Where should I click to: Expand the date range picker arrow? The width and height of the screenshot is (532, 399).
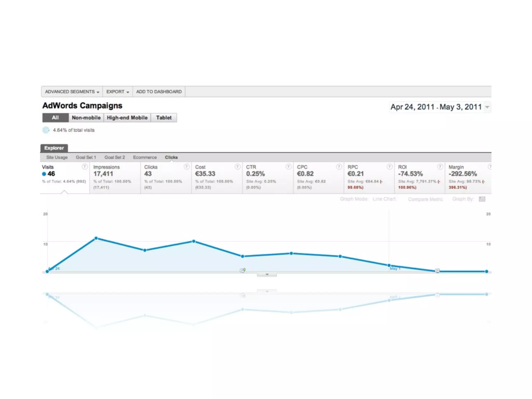click(487, 107)
